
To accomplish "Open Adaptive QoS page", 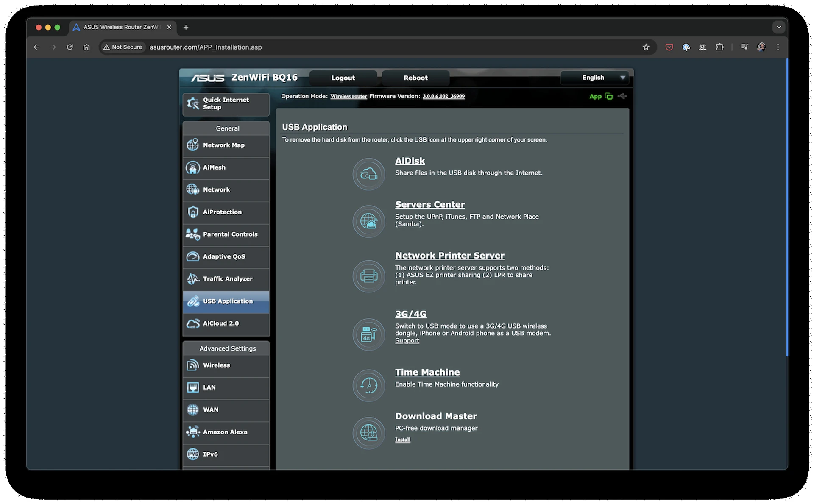I will click(226, 256).
